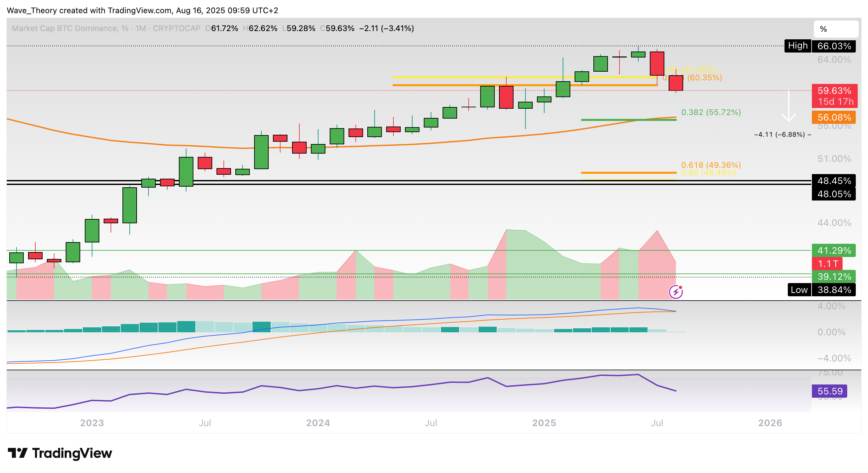Select the 0.618 (49.36%) Fibonacci level text
The height and width of the screenshot is (473, 868).
click(x=711, y=165)
